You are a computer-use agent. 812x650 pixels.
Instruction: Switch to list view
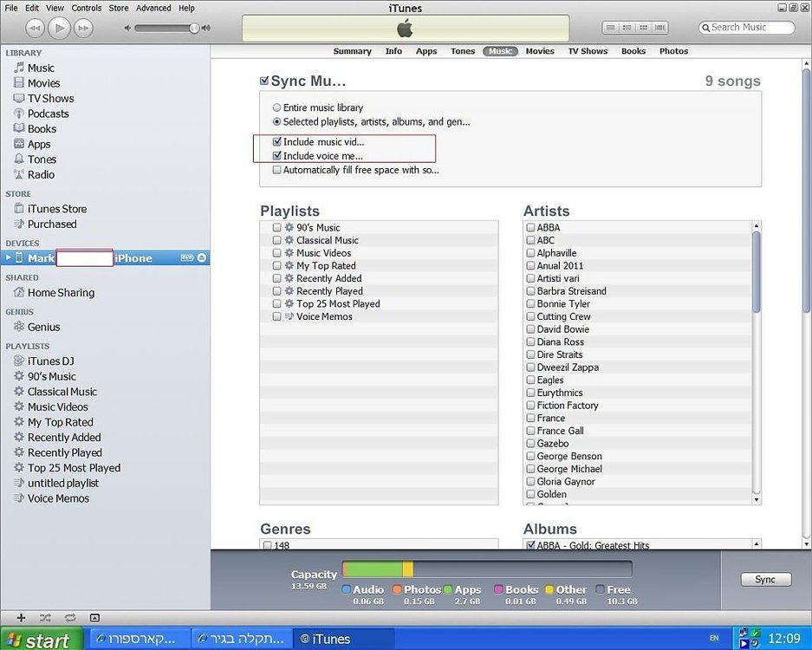coord(611,28)
